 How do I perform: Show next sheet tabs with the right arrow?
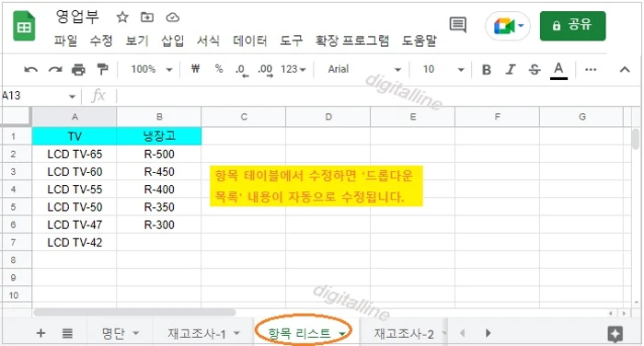(x=488, y=333)
